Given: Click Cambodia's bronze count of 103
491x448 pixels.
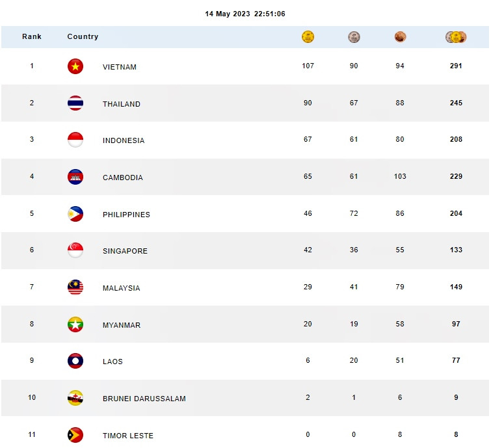Looking at the screenshot, I should 400,177.
